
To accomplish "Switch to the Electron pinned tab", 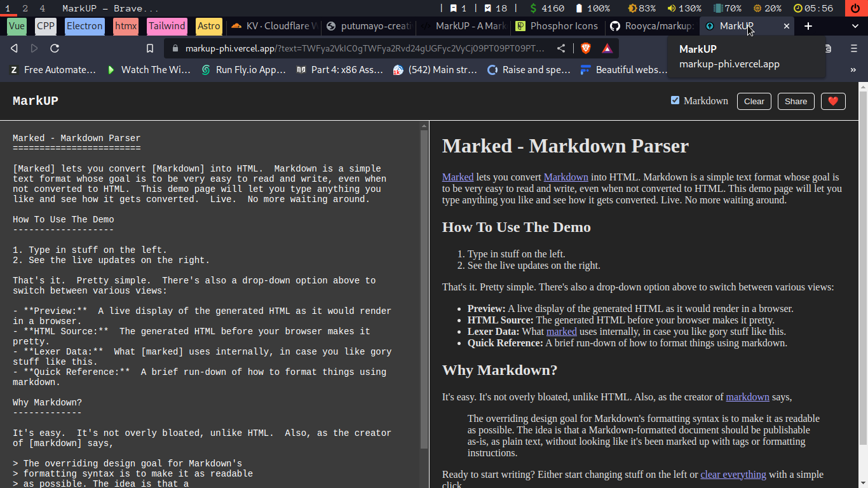I will [85, 26].
